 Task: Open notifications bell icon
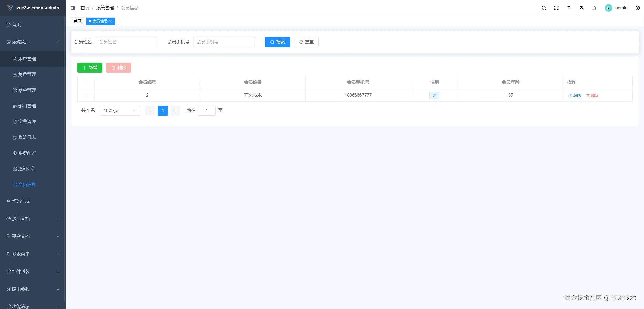tap(594, 8)
